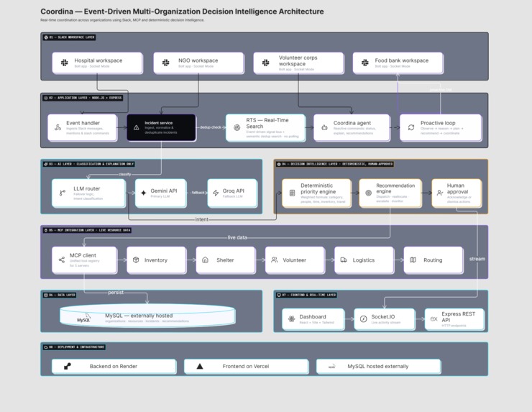Click the 'NGO workspace' label

pos(198,60)
